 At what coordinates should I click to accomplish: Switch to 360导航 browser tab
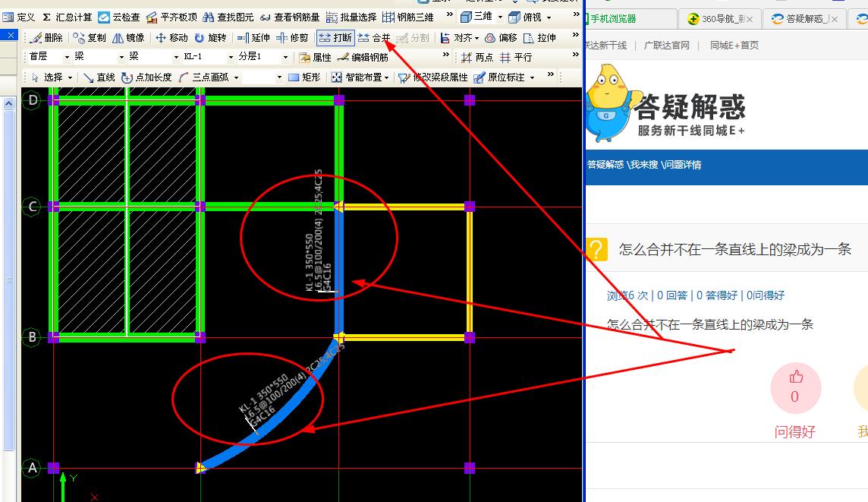[719, 19]
